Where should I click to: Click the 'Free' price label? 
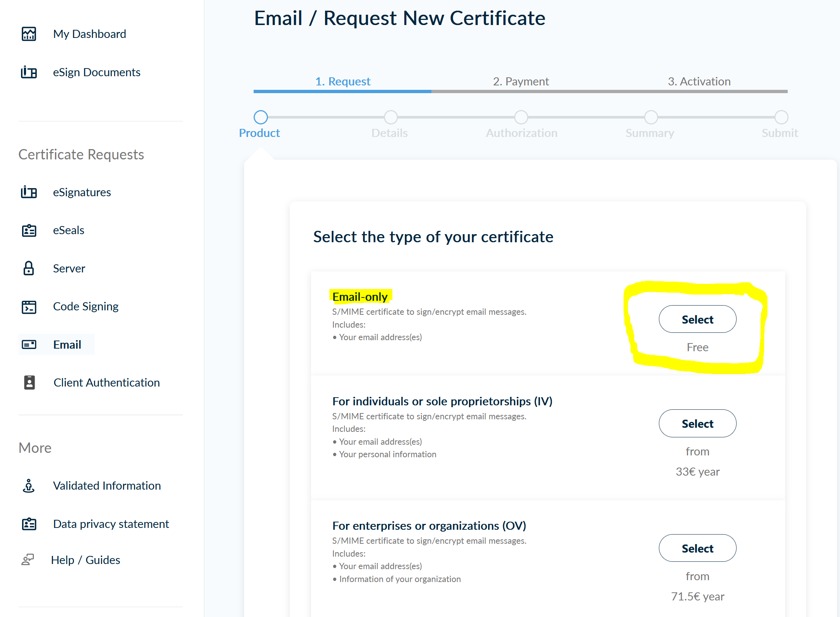click(x=698, y=348)
